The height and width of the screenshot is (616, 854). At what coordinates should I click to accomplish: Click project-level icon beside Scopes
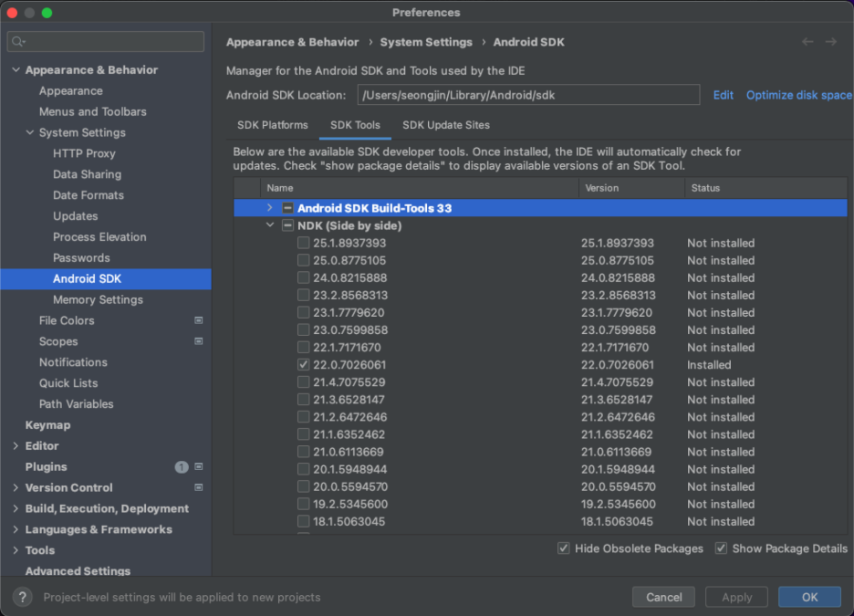pos(199,341)
